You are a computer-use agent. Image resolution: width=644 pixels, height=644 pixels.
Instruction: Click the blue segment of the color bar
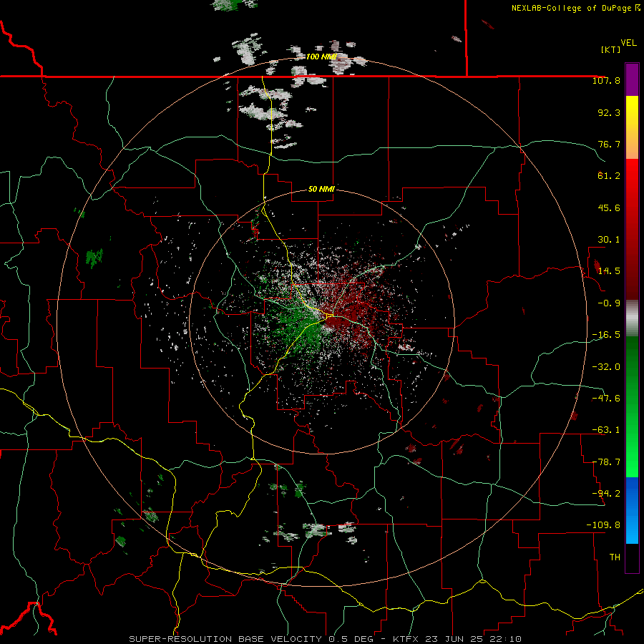coord(632,510)
